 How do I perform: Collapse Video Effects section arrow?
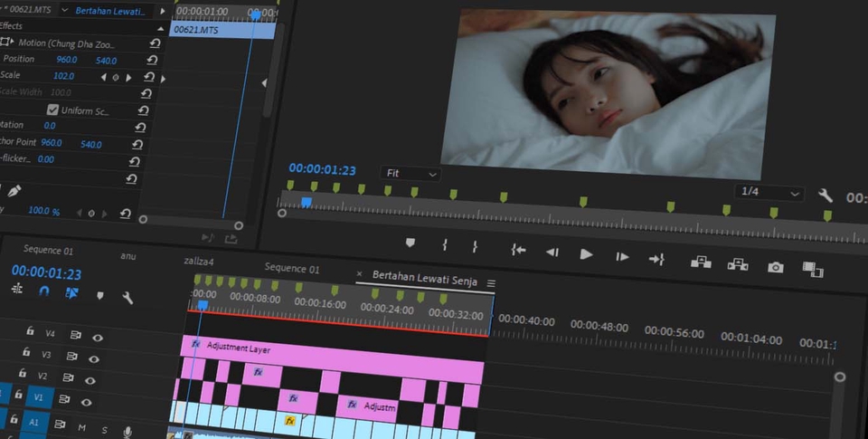[161, 28]
